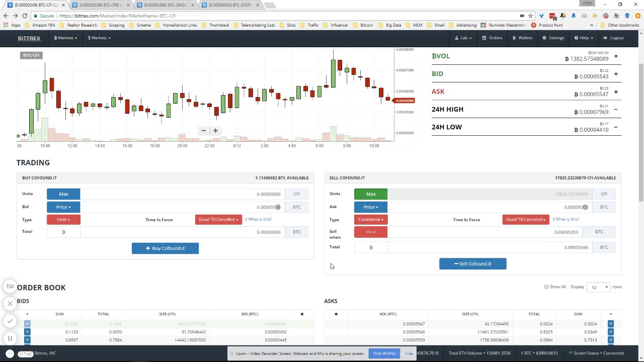This screenshot has width=644, height=362.
Task: Open Wallets from top navigation
Action: click(x=522, y=38)
